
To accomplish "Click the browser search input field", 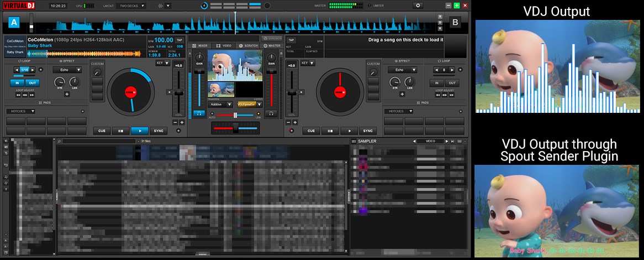I will [x=98, y=141].
